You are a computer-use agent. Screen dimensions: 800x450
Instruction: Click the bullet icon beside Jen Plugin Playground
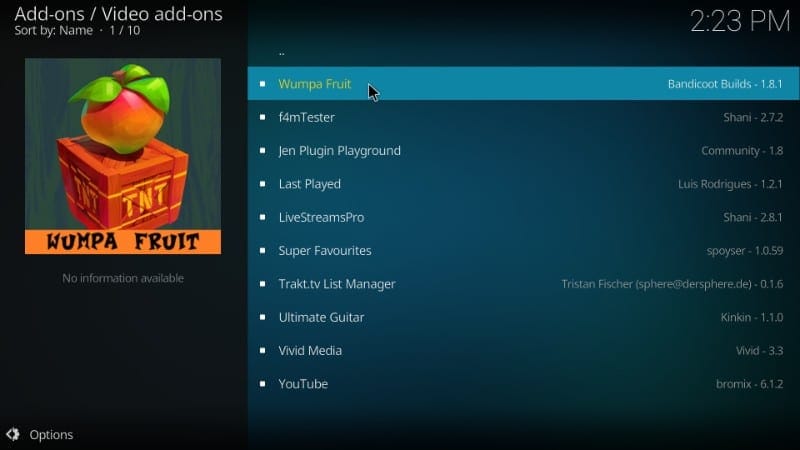262,151
